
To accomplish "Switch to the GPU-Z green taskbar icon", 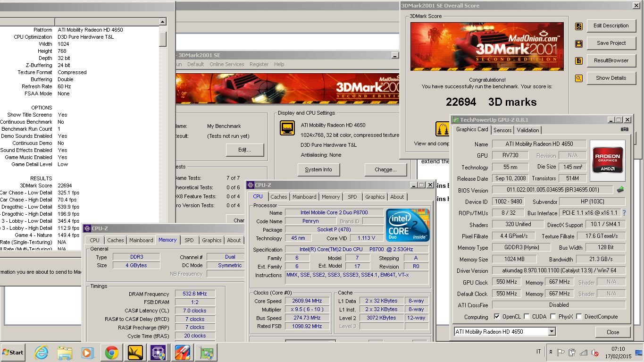I will point(206,352).
